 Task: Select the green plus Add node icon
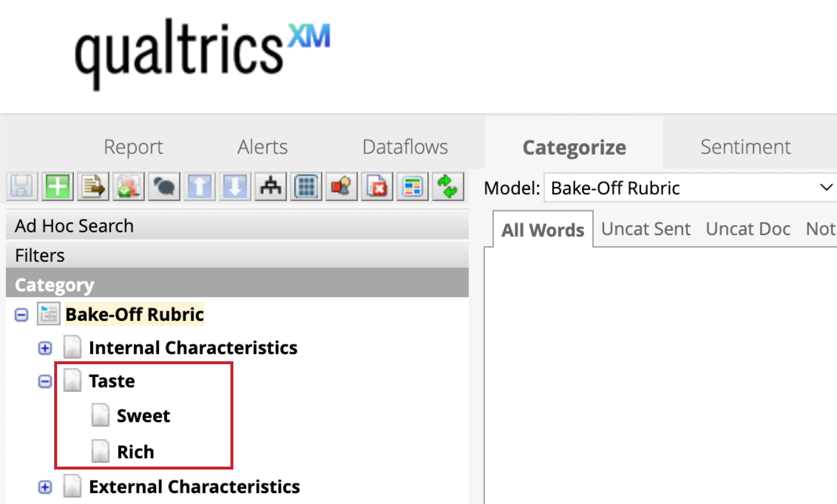click(57, 186)
